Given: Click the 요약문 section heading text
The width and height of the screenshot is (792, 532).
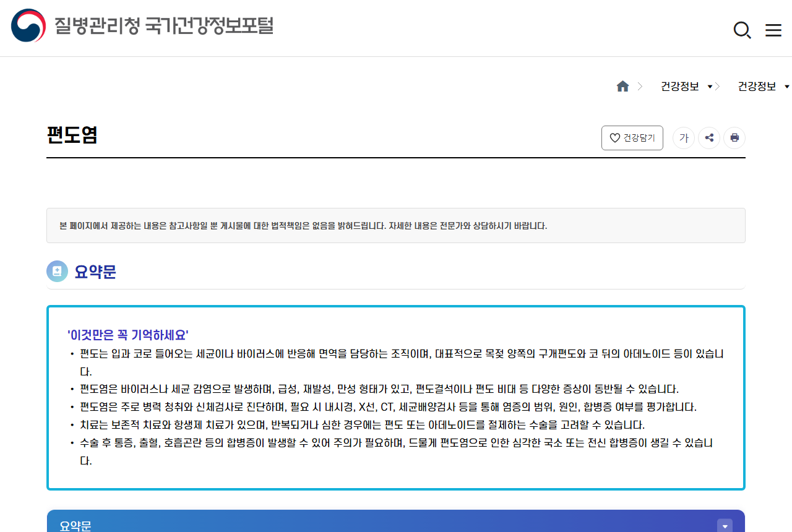Looking at the screenshot, I should click(95, 272).
